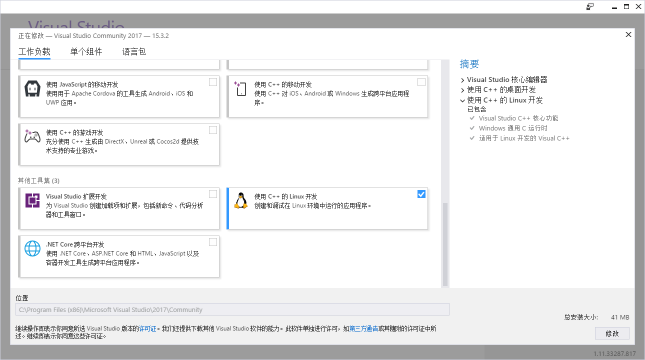
Task: Click the .NET Core globe icon
Action: (32, 249)
